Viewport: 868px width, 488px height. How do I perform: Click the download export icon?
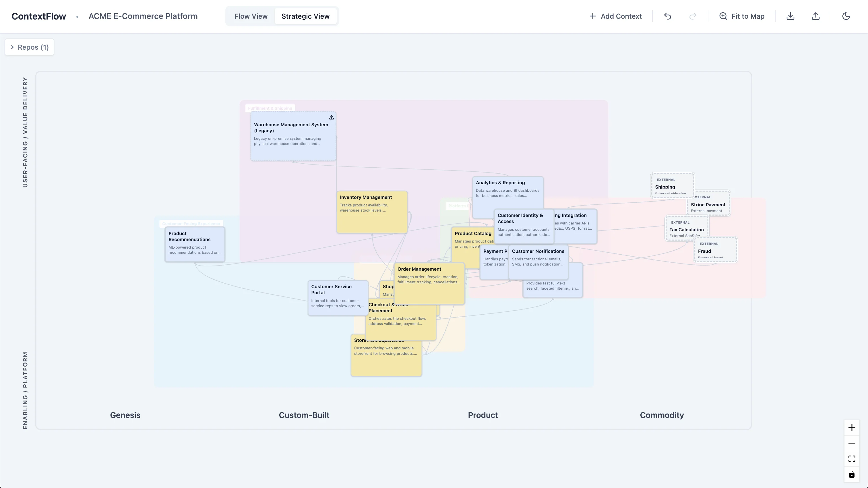[x=790, y=16]
